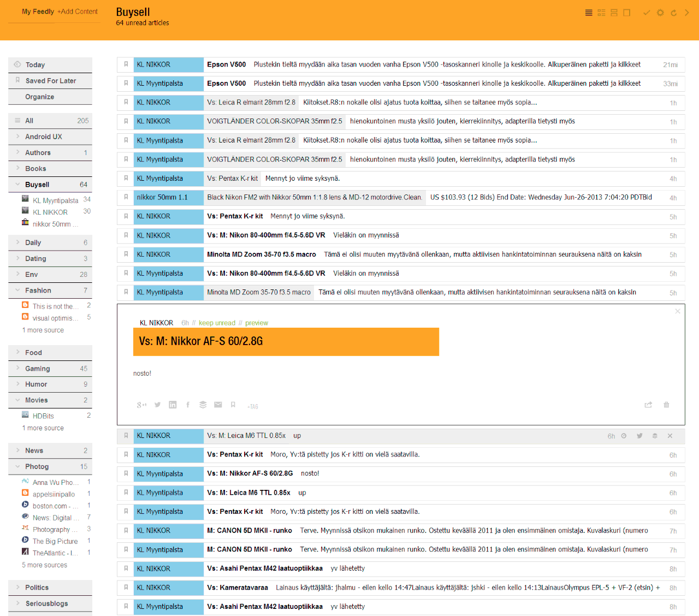699x616 pixels.
Task: Expand the Gaming category
Action: pos(17,369)
